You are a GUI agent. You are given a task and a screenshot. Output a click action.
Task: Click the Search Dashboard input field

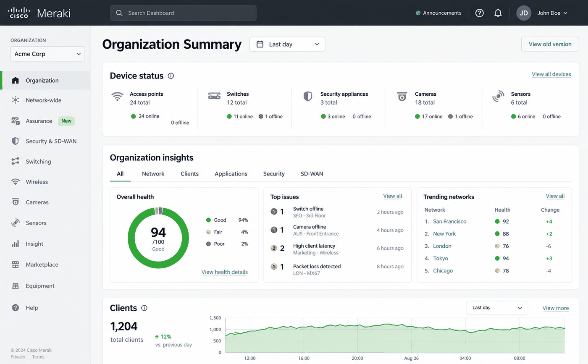point(183,13)
